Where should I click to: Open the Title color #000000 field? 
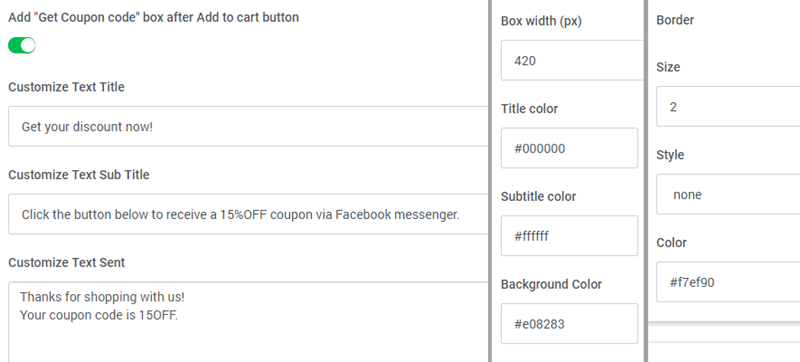pos(569,148)
